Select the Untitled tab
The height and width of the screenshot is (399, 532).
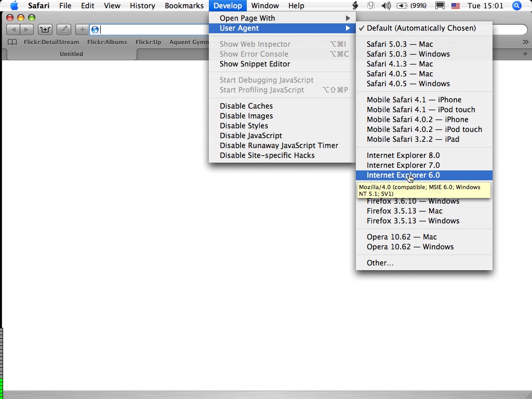71,54
